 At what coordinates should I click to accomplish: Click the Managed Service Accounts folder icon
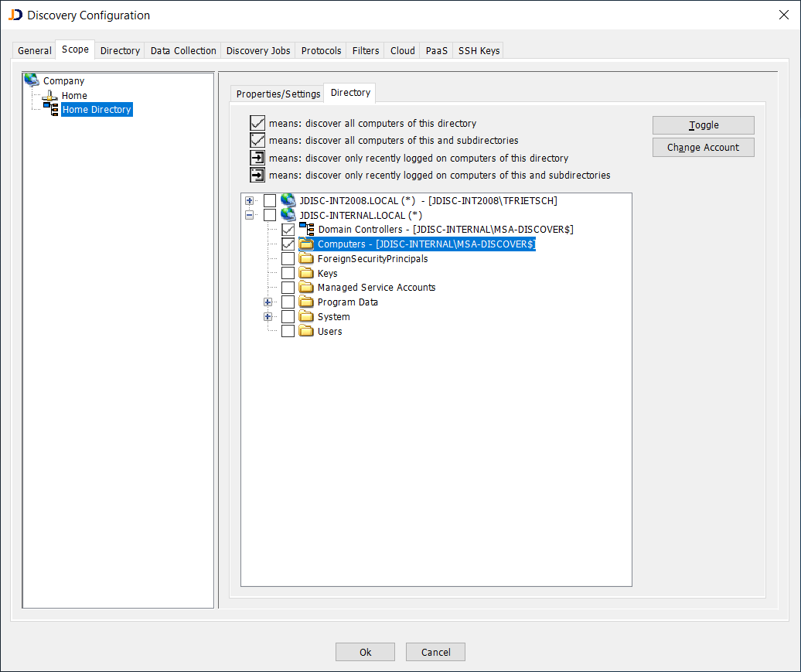(x=305, y=287)
